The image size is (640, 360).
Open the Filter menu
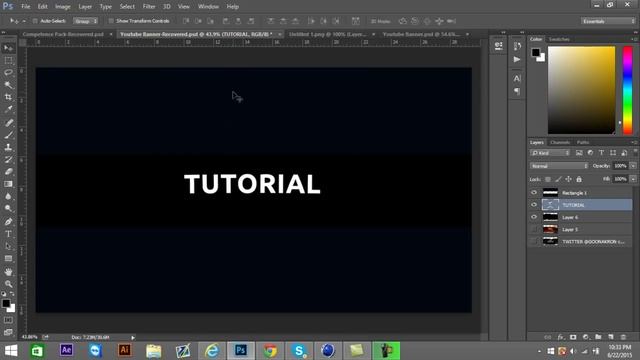pyautogui.click(x=149, y=7)
